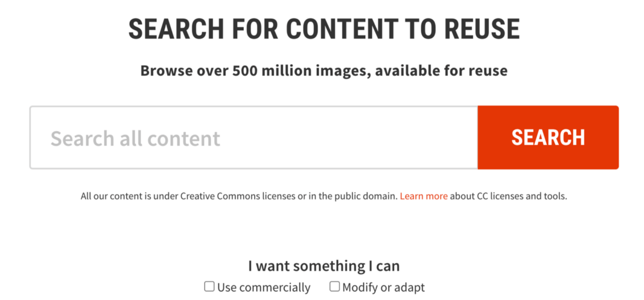The height and width of the screenshot is (300, 644).
Task: Click the Search all content input field
Action: pyautogui.click(x=253, y=137)
